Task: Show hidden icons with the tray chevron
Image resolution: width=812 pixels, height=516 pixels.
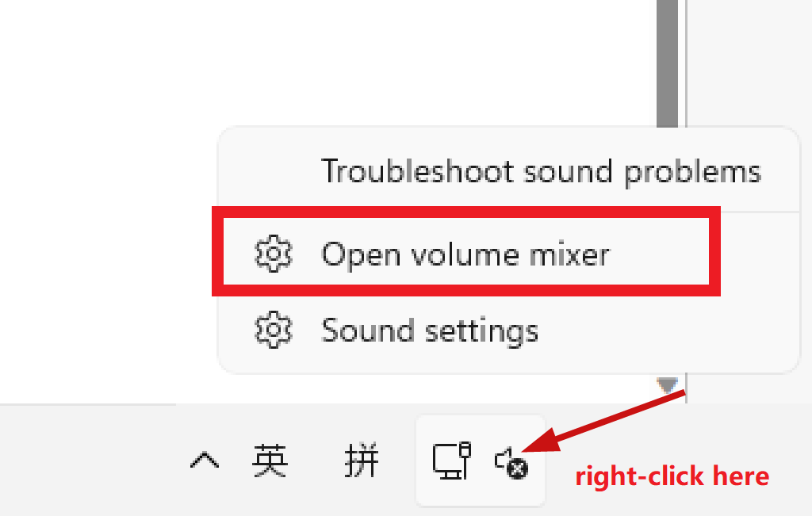Action: (x=205, y=460)
